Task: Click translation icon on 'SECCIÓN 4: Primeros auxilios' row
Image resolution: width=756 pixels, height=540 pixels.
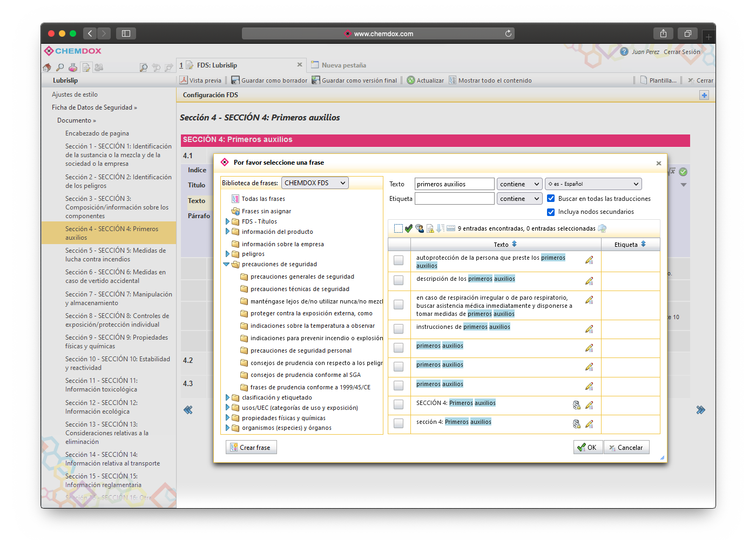Action: 577,405
